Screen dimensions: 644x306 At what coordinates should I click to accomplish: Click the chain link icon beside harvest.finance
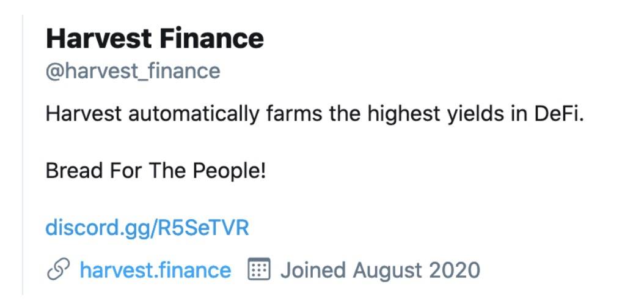[58, 269]
